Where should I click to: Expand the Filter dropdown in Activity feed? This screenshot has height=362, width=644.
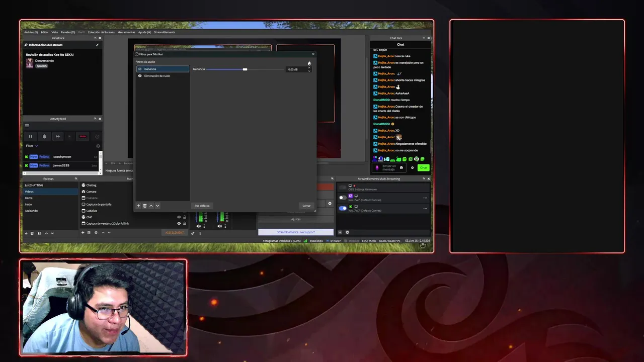pos(32,146)
